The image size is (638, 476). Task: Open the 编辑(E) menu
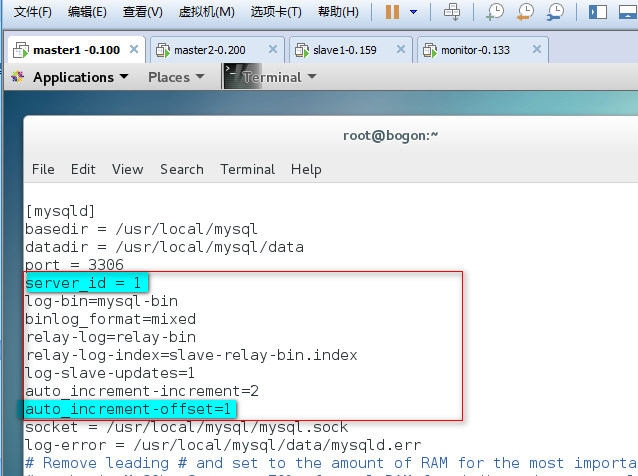point(87,12)
